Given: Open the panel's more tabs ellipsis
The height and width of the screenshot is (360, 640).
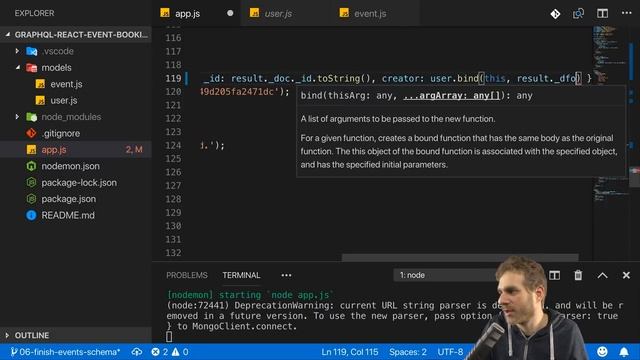Looking at the screenshot, I should pyautogui.click(x=286, y=276).
